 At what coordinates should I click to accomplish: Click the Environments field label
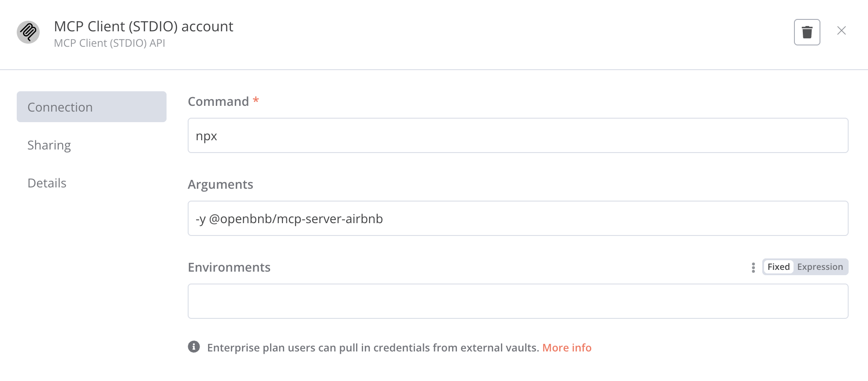pos(229,267)
